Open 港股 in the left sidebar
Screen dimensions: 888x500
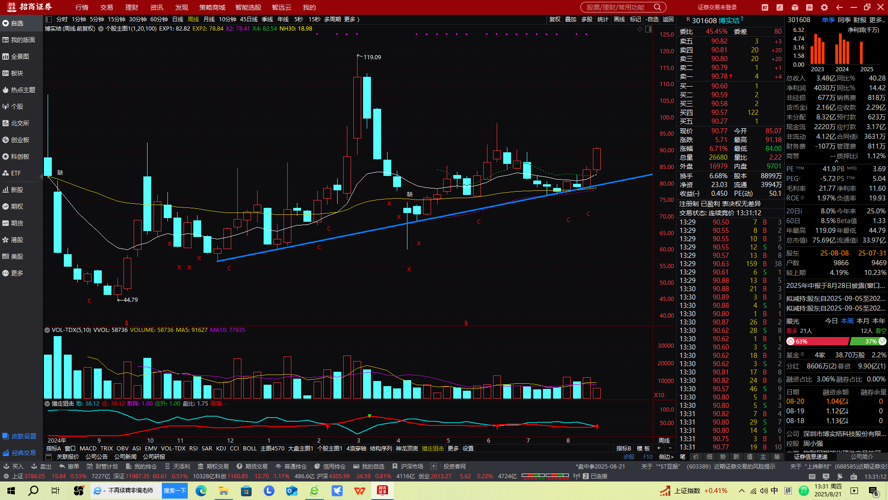coord(14,240)
